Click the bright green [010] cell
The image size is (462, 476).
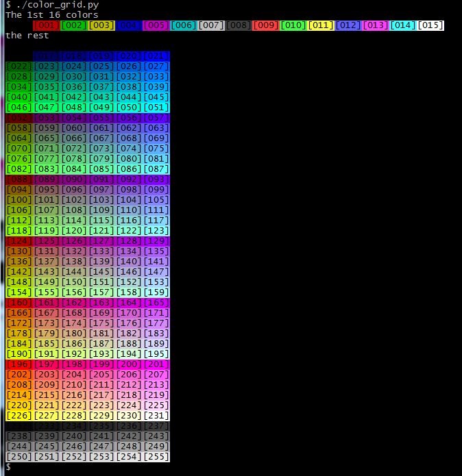293,25
